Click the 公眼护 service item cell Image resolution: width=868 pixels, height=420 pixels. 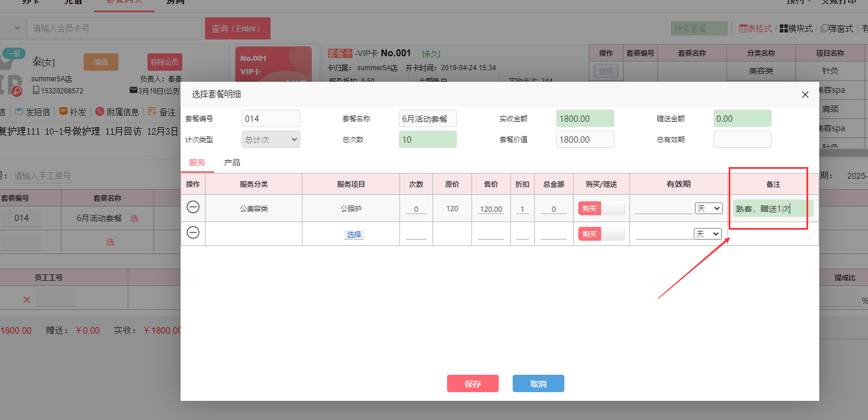351,209
